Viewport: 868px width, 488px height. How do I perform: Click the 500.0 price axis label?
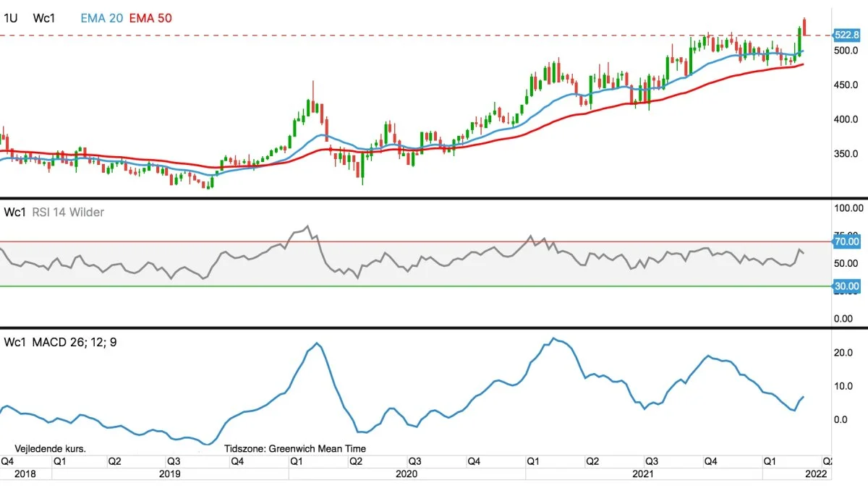pos(846,51)
